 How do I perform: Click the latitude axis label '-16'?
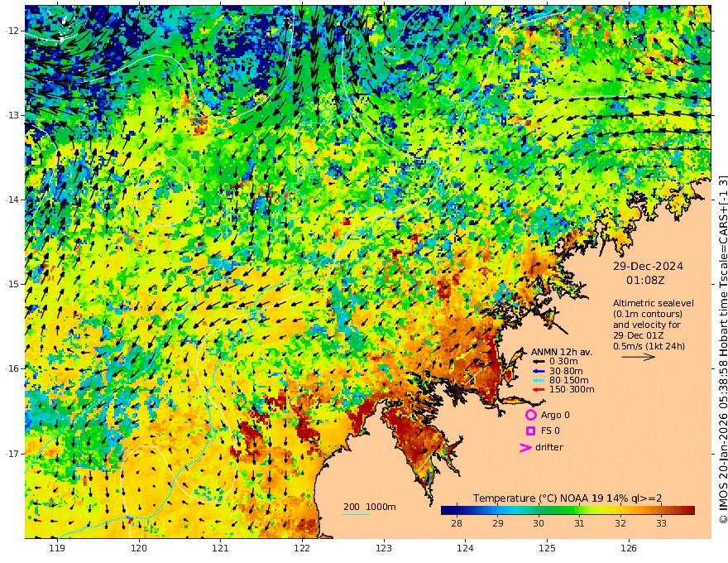[12, 368]
